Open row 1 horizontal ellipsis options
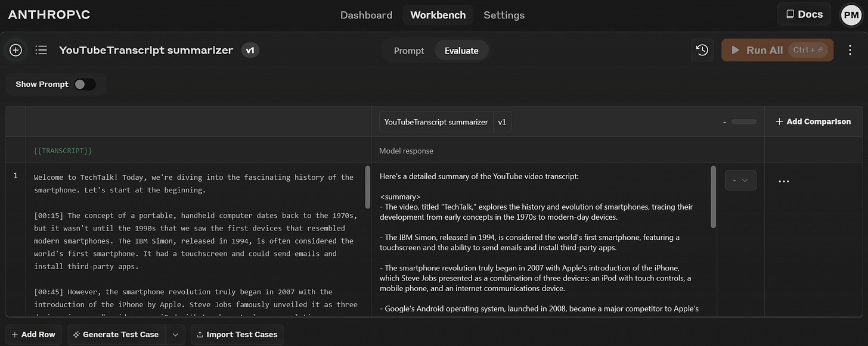This screenshot has height=346, width=868. click(x=784, y=181)
